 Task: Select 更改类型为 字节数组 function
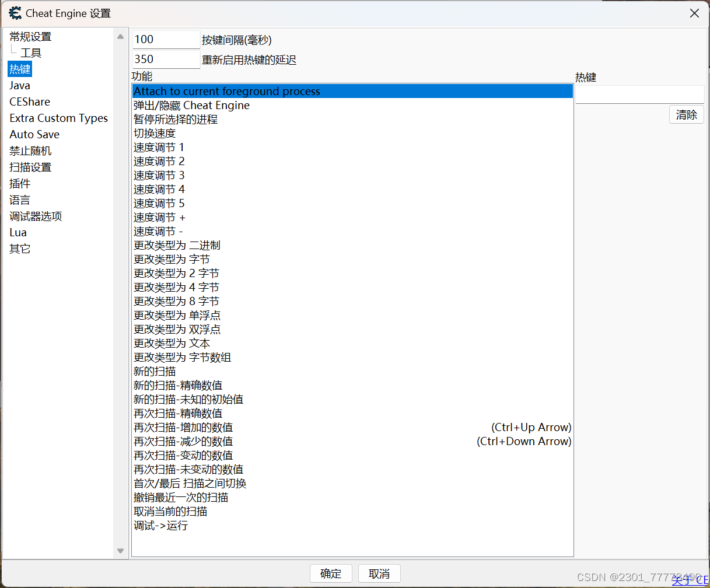coord(352,358)
